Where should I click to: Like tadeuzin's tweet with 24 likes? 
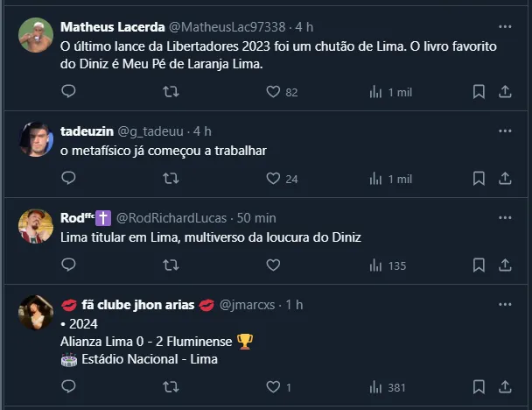(273, 178)
